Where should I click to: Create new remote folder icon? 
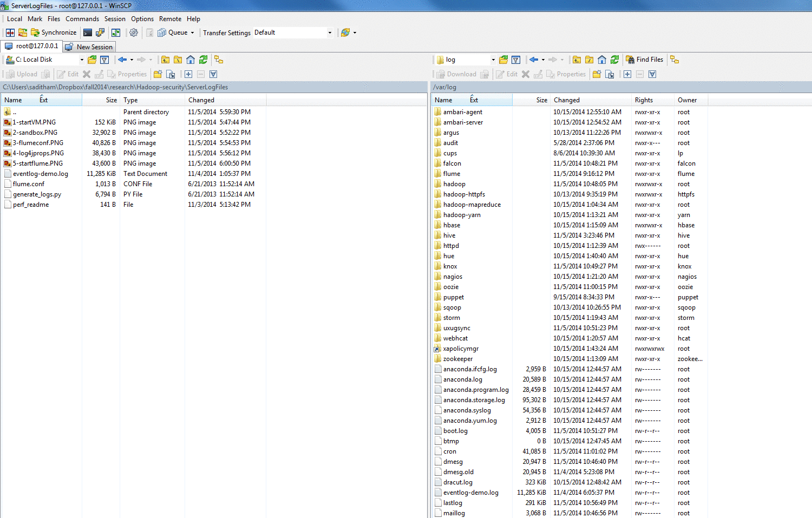(597, 74)
